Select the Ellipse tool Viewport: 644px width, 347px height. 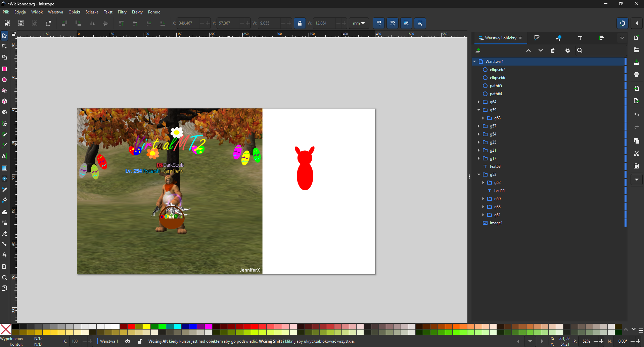[x=4, y=80]
